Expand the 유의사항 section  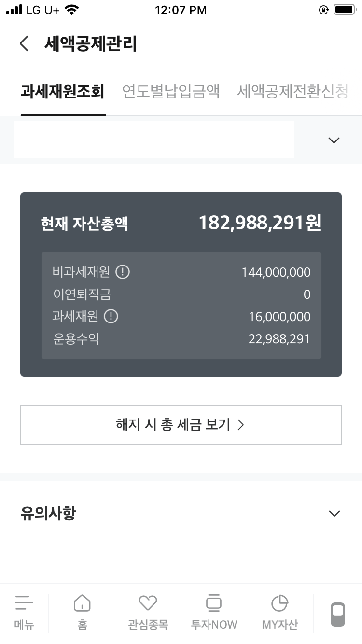pyautogui.click(x=334, y=513)
